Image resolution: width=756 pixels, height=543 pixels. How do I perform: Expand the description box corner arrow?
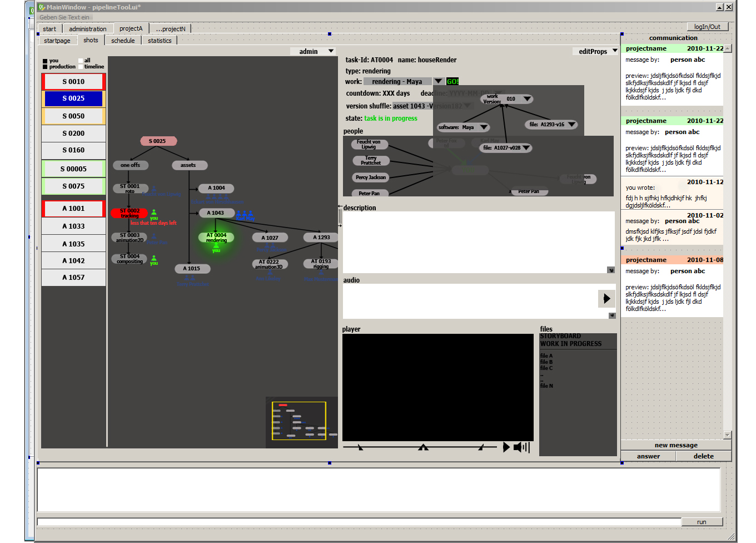(611, 270)
